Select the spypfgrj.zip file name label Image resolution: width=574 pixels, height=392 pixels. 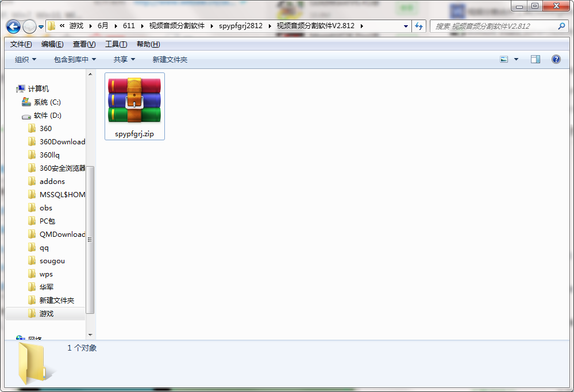click(x=134, y=134)
